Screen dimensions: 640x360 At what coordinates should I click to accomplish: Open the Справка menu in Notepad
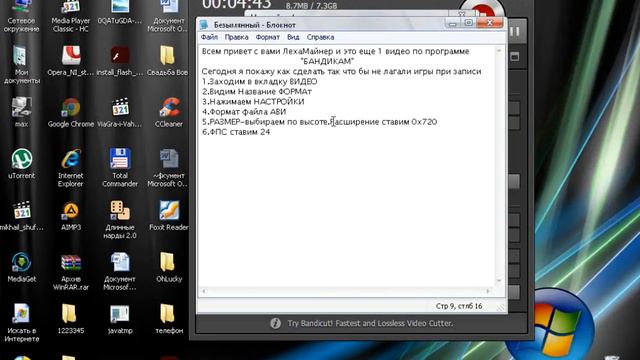pos(320,37)
